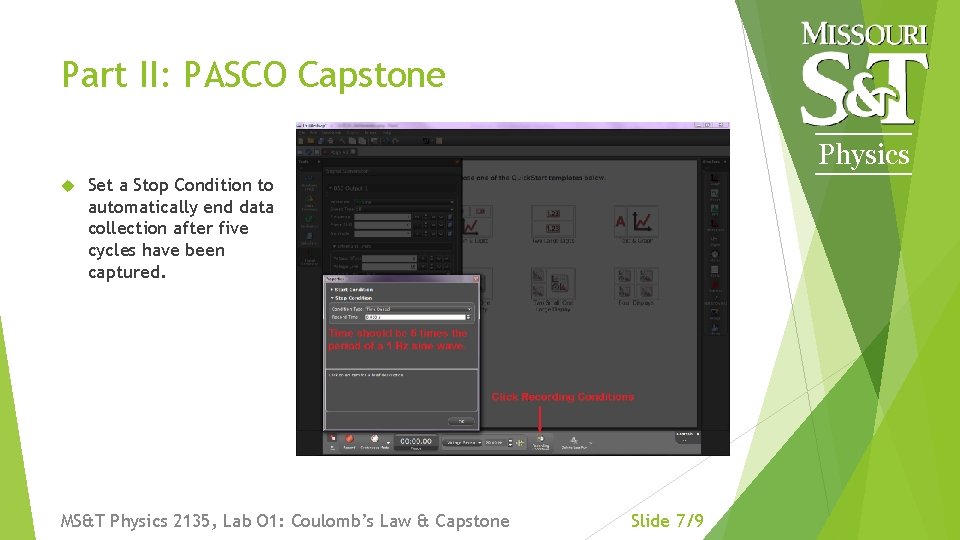Open the Help menu in Capstone

tap(386, 132)
